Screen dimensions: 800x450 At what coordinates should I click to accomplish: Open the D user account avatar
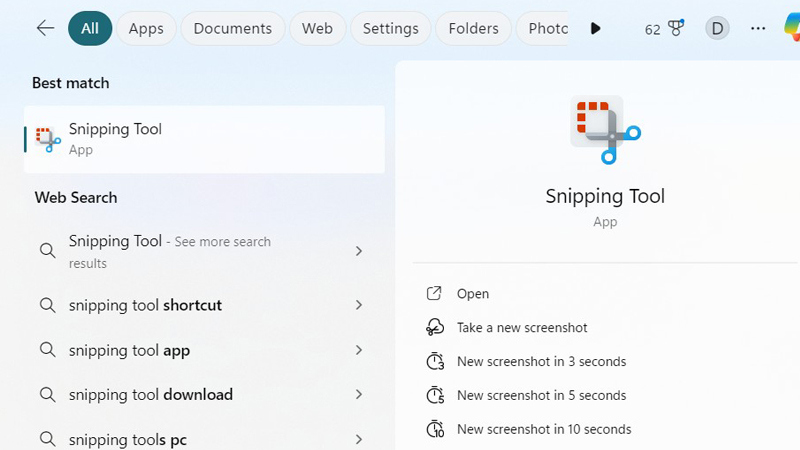717,28
